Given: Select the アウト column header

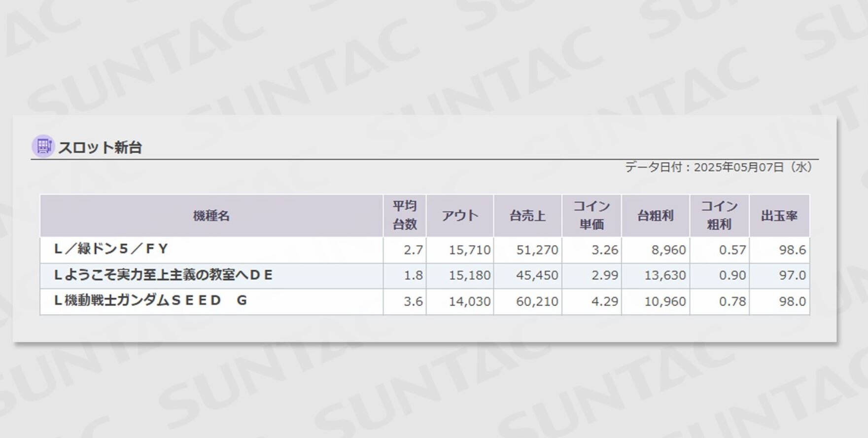Looking at the screenshot, I should [460, 216].
